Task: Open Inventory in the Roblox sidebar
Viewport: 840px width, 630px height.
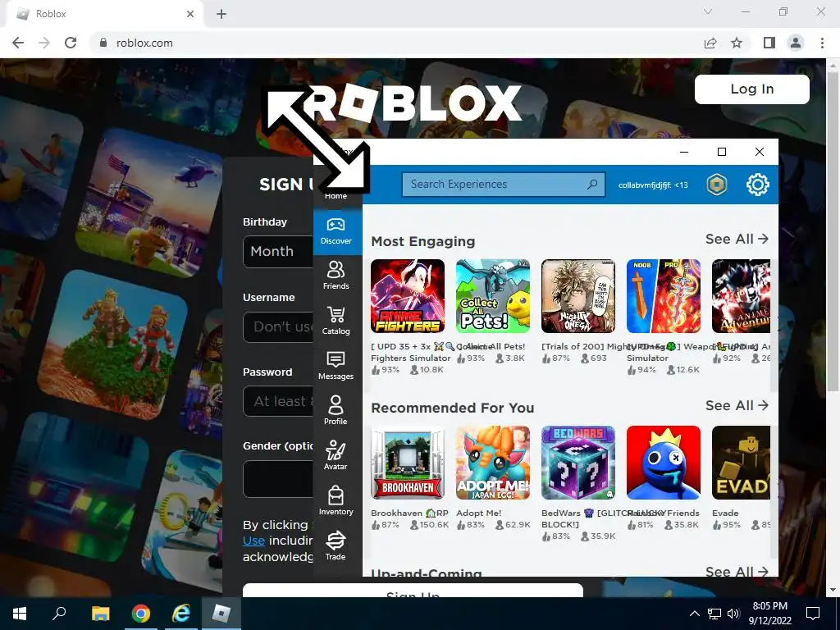Action: pyautogui.click(x=336, y=501)
